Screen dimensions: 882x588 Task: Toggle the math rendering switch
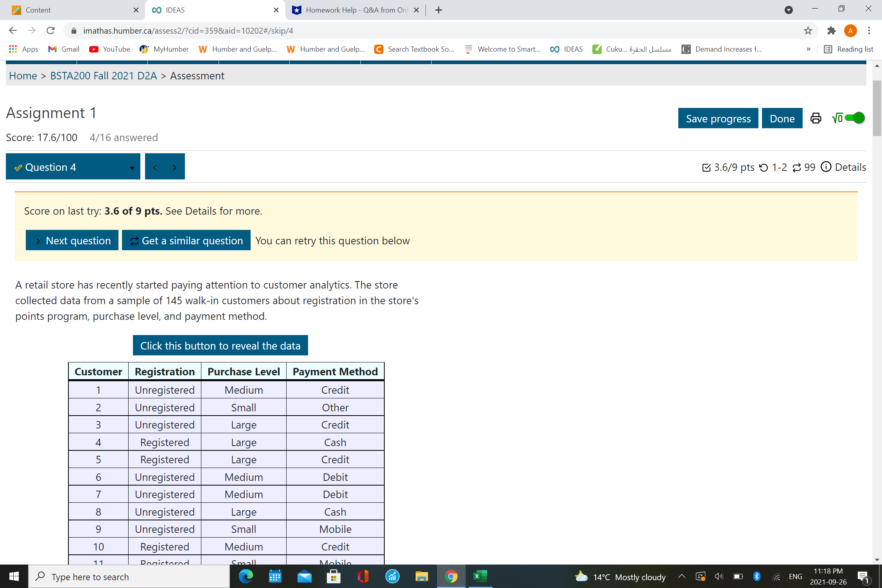click(x=854, y=118)
